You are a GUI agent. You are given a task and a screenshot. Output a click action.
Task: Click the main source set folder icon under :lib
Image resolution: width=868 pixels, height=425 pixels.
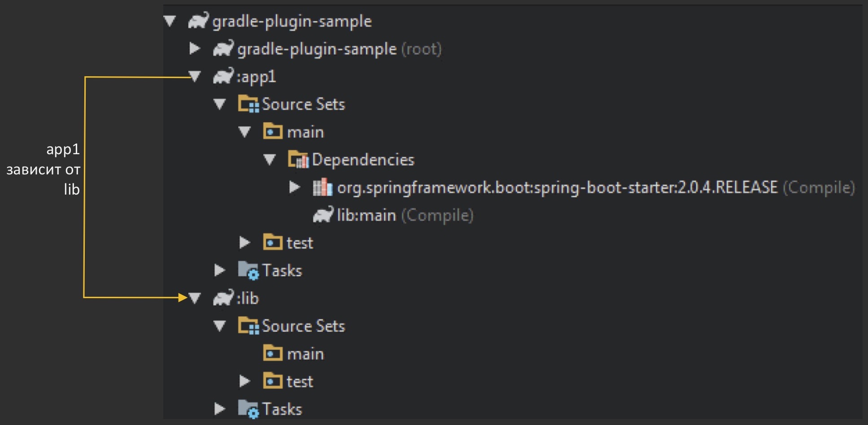273,354
